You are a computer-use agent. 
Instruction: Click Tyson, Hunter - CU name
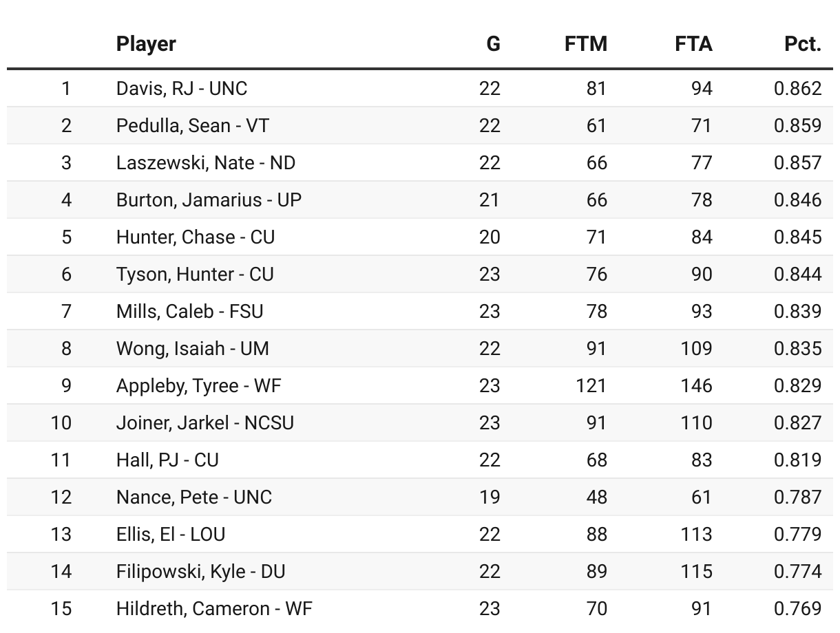coord(195,274)
